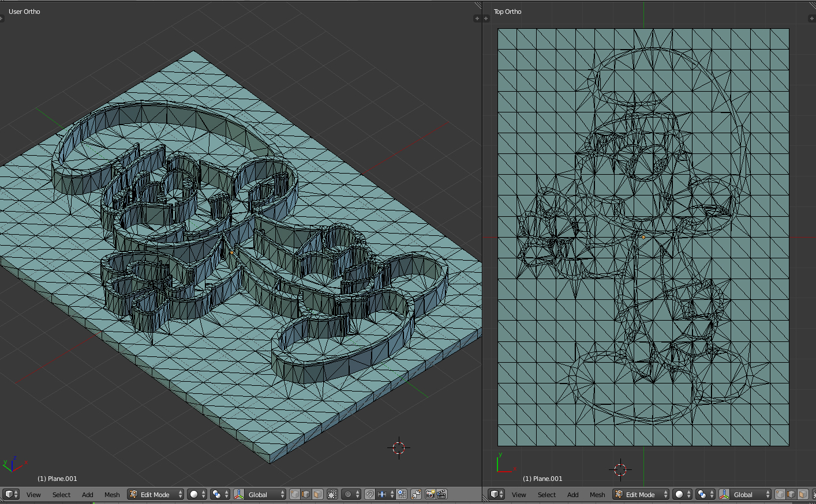Screen dimensions: 816x504
Task: Toggle snap magnet during transform
Action: click(370, 494)
